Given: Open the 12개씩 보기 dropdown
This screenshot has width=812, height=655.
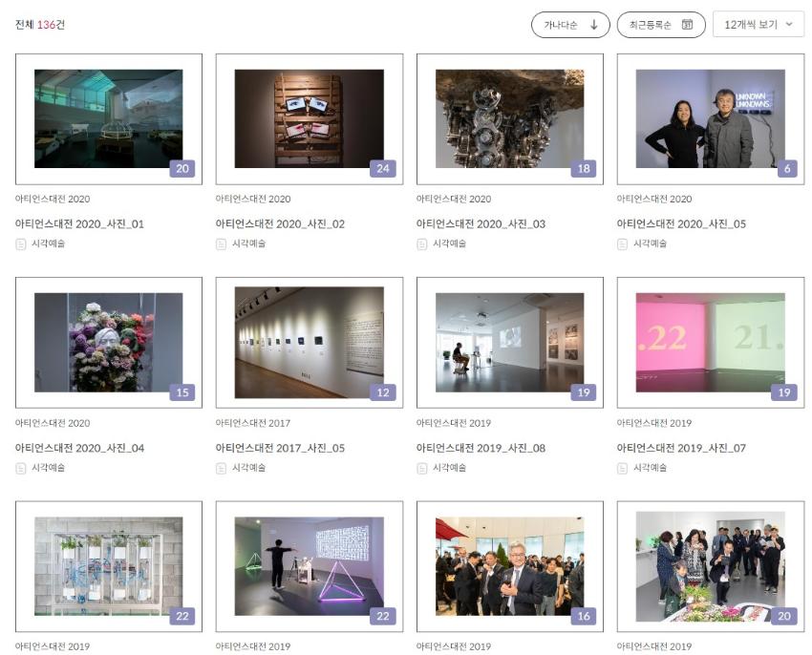Looking at the screenshot, I should click(758, 25).
